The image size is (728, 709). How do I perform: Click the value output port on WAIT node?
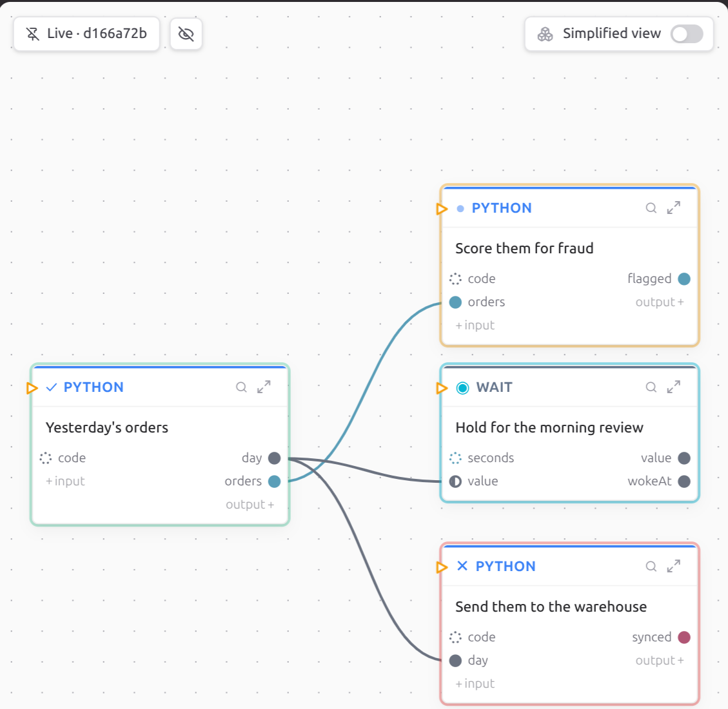coord(684,458)
